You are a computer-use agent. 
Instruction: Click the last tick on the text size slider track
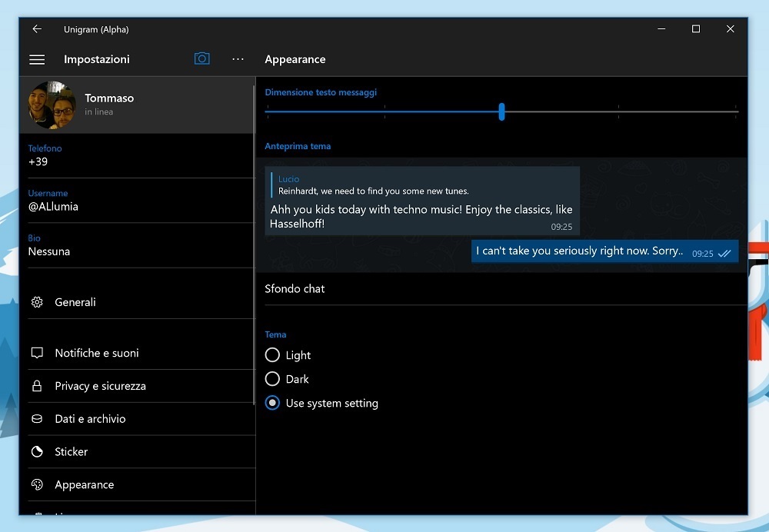tap(736, 111)
